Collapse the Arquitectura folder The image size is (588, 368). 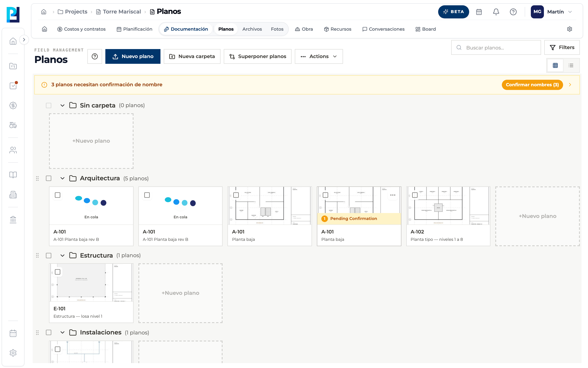[x=62, y=178]
